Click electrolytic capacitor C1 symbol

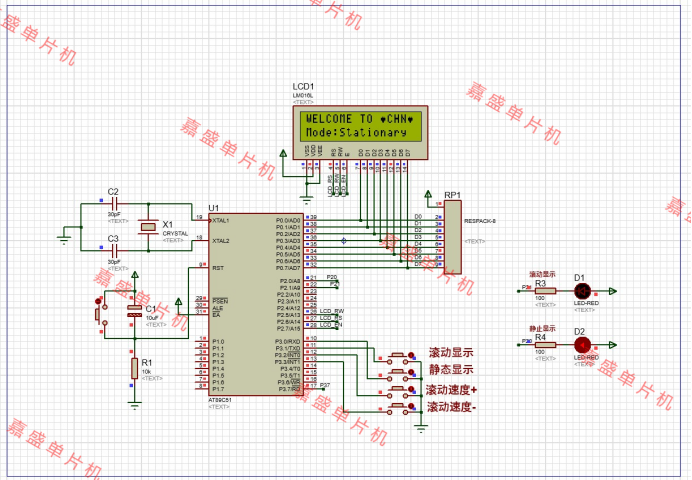click(135, 311)
